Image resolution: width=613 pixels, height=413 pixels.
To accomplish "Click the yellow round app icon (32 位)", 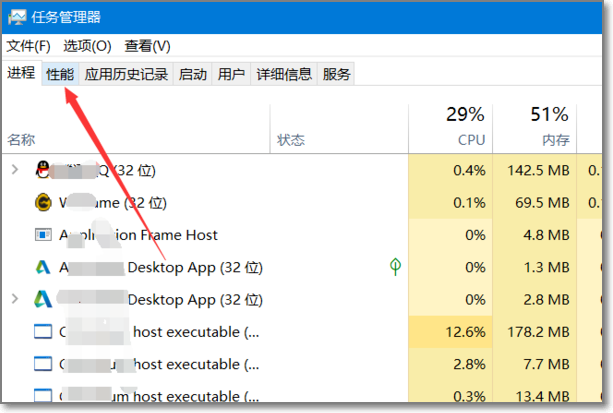I will coord(43,203).
